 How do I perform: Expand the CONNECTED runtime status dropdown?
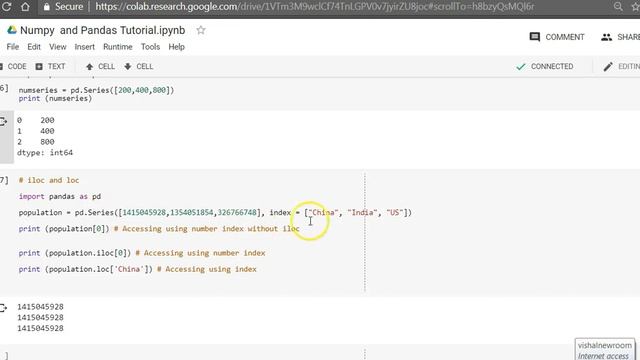pyautogui.click(x=544, y=67)
